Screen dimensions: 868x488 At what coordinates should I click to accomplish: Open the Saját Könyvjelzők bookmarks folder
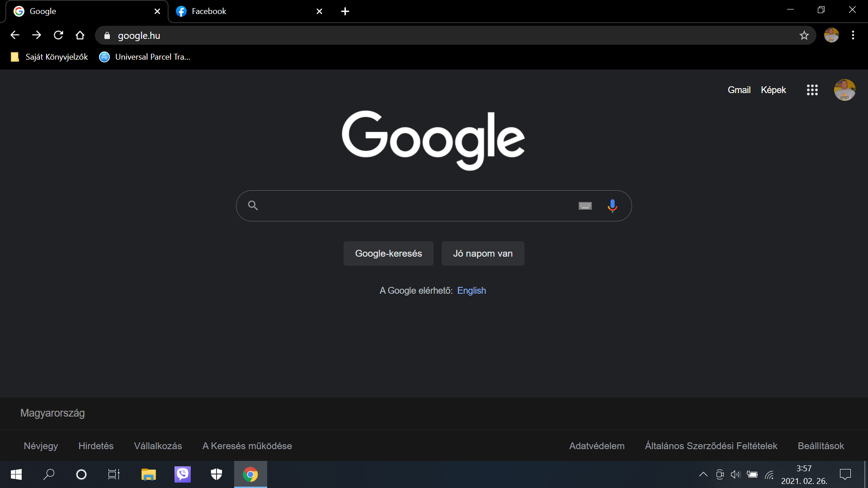point(50,57)
